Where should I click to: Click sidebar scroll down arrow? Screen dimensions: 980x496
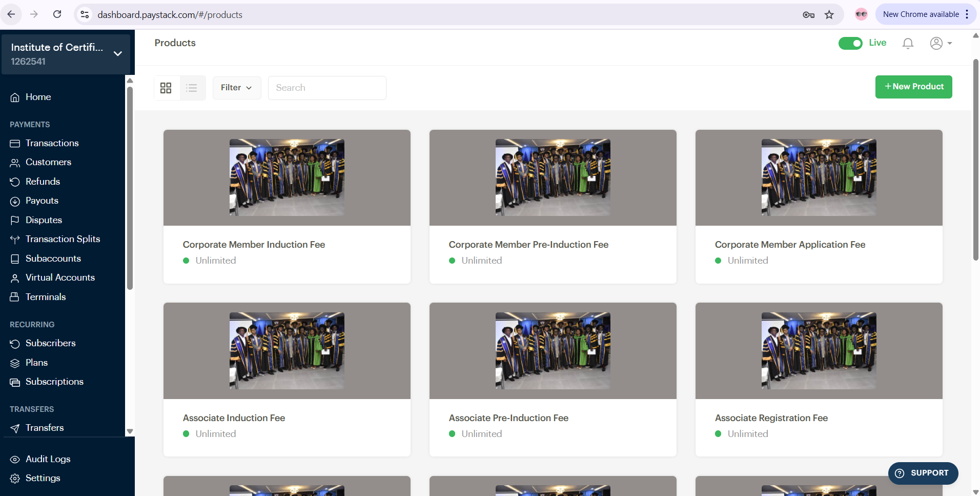tap(130, 431)
